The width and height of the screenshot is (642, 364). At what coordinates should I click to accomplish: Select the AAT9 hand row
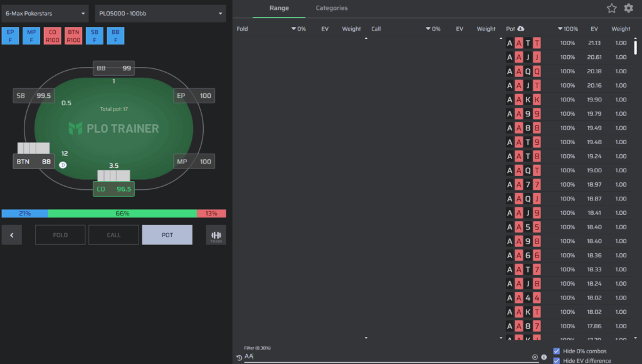(568, 142)
